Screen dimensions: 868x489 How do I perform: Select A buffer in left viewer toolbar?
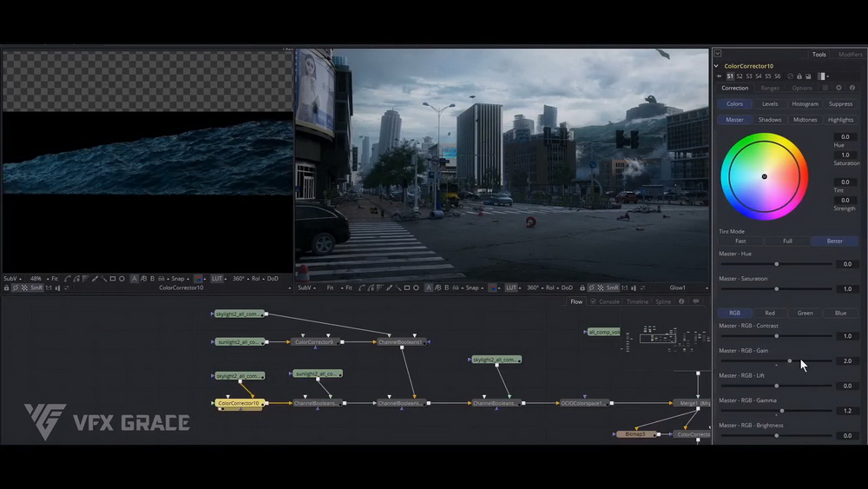[134, 279]
